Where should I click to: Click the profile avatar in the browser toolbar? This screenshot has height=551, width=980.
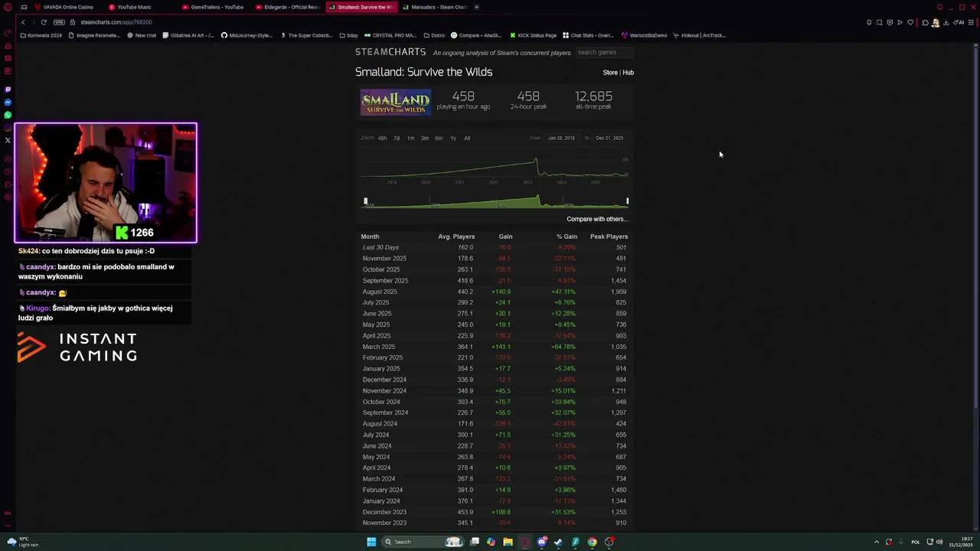[936, 22]
